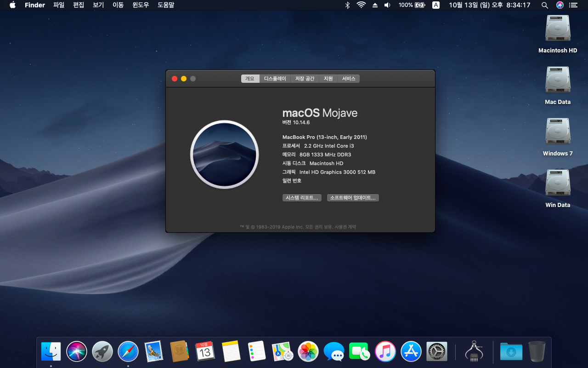Open input source A menu

pyautogui.click(x=436, y=5)
